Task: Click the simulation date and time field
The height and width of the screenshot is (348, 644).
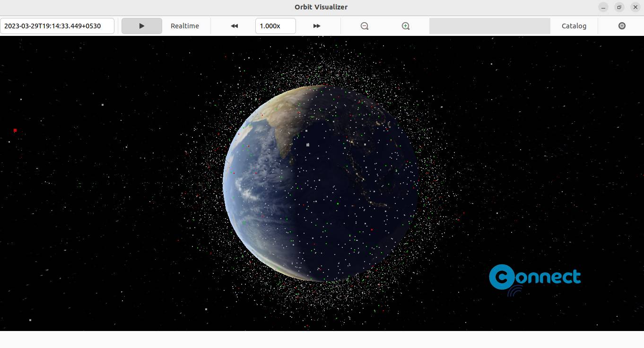Action: coord(57,26)
